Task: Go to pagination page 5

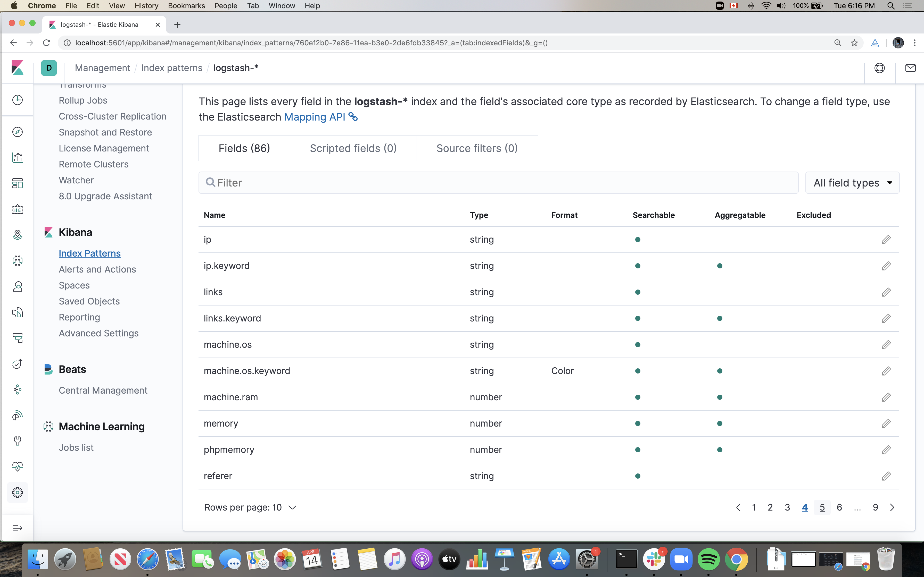Action: click(x=822, y=507)
